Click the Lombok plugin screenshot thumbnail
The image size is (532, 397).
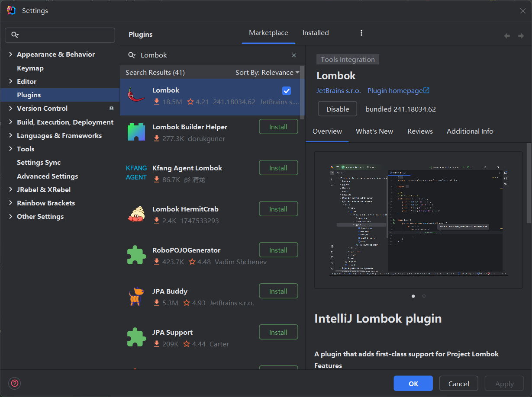click(x=419, y=220)
